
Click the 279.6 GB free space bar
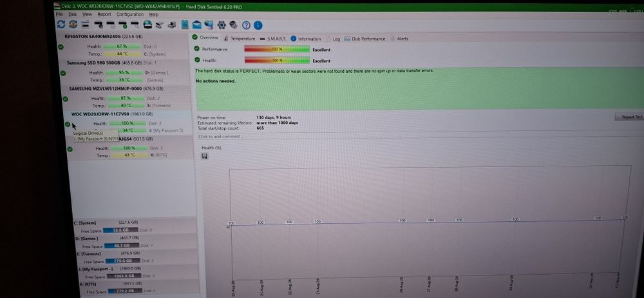[x=123, y=261]
